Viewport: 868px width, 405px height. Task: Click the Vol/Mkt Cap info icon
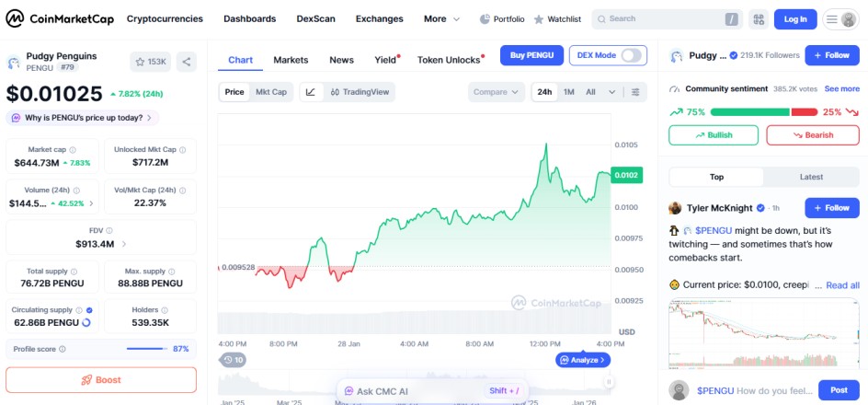click(183, 190)
